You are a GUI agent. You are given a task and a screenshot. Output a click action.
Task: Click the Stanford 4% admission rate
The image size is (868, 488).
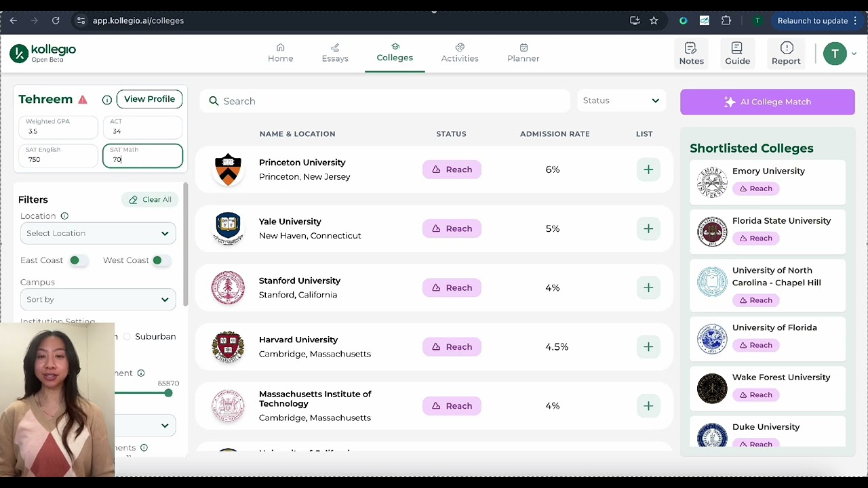pos(553,287)
